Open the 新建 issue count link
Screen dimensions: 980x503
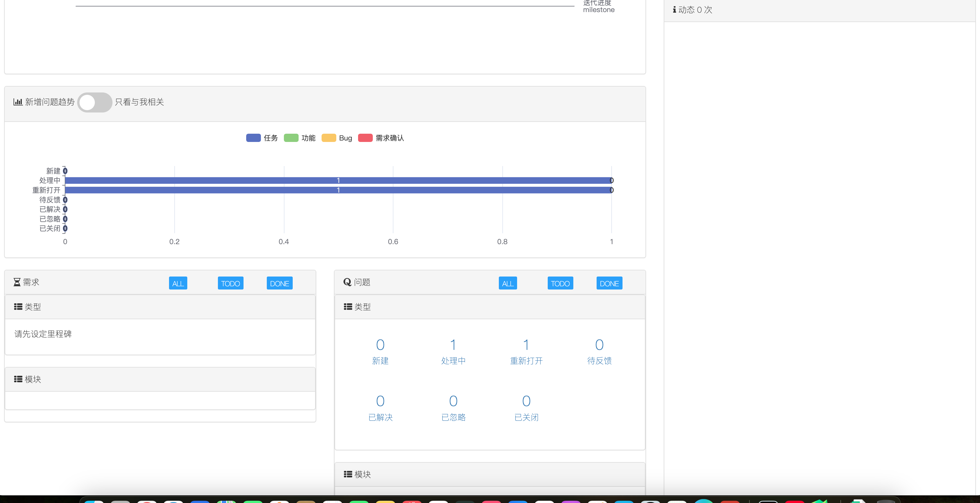(380, 352)
